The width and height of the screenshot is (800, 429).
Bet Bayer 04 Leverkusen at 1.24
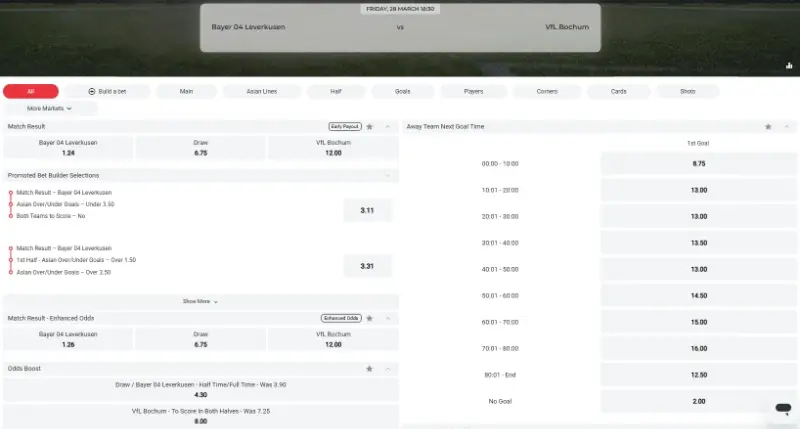click(x=68, y=148)
